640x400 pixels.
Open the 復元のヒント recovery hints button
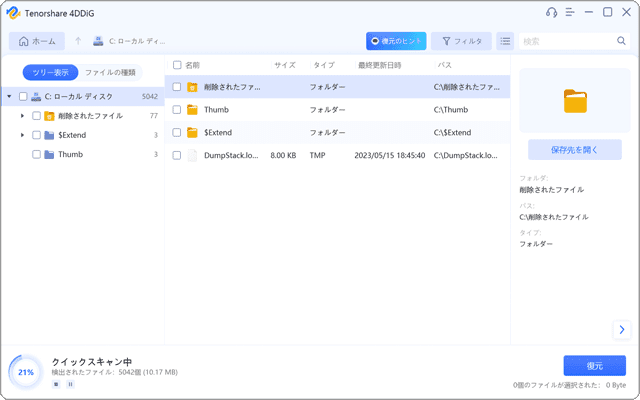396,41
